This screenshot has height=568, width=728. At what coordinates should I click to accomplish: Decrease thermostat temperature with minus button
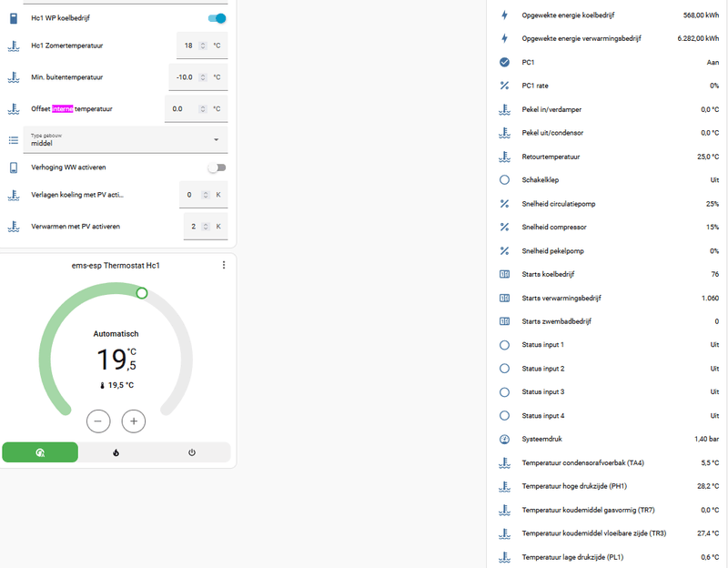pos(98,421)
